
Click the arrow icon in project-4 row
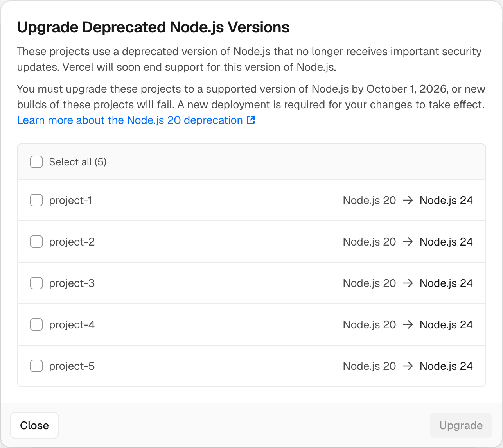pyautogui.click(x=408, y=324)
